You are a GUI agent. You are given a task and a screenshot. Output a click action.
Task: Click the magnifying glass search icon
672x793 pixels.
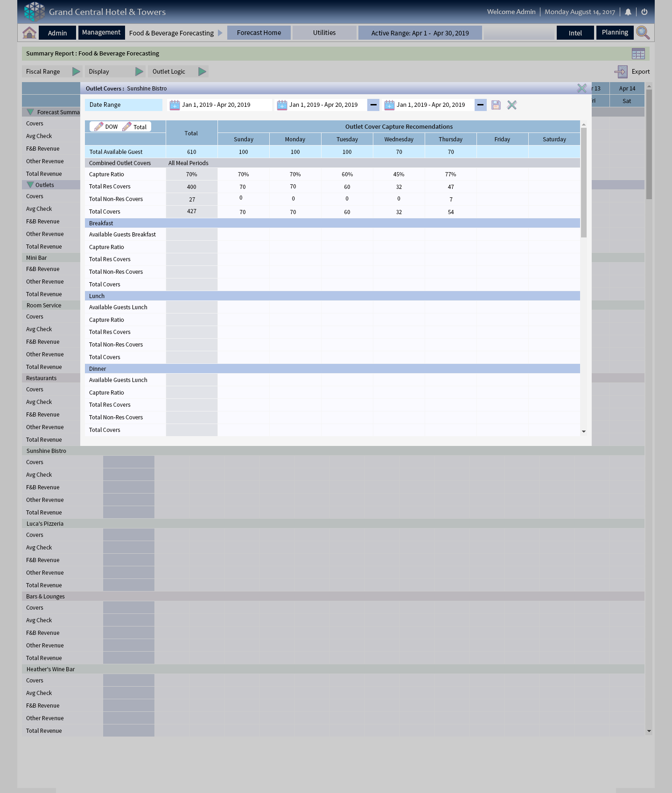tap(643, 33)
